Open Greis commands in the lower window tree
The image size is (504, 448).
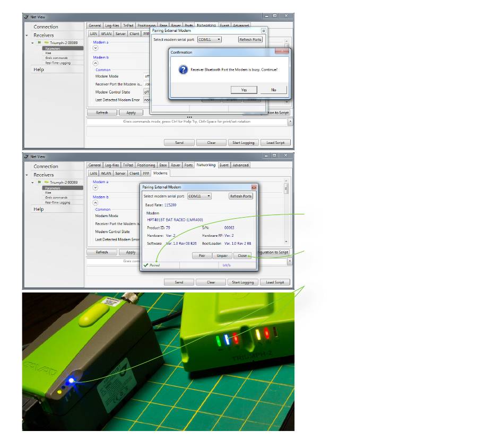(56, 197)
